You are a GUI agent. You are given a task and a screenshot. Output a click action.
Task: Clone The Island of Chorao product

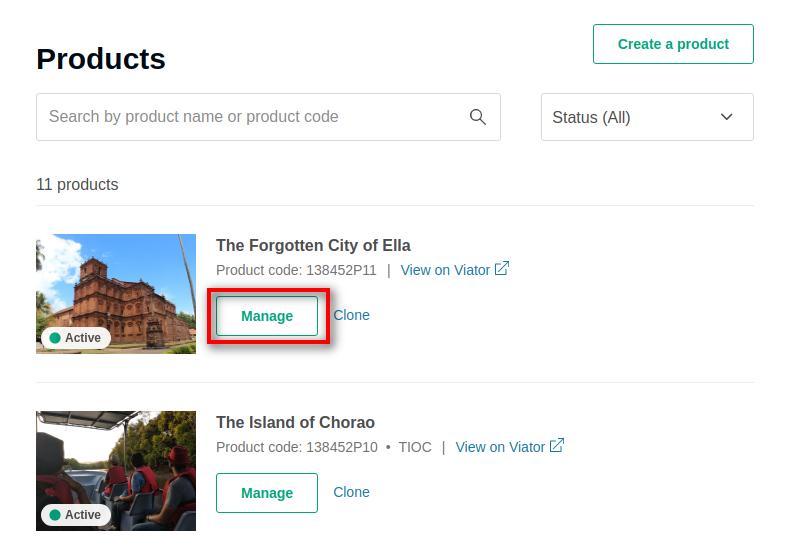tap(352, 492)
